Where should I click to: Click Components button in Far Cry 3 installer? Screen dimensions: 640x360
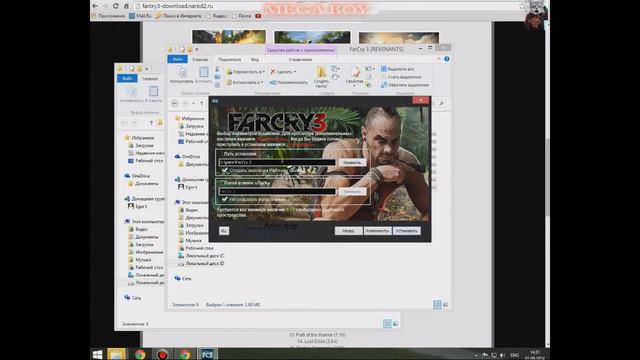378,231
